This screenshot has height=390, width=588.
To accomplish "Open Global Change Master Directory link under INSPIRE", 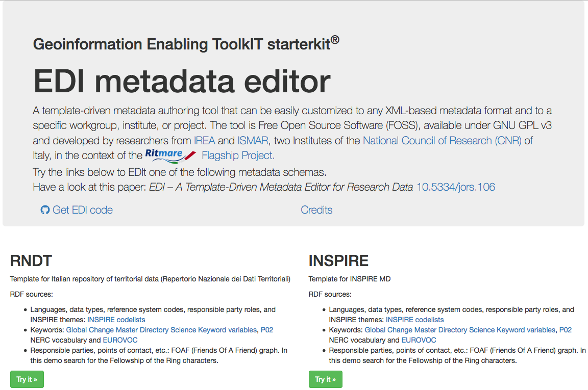I will (460, 330).
